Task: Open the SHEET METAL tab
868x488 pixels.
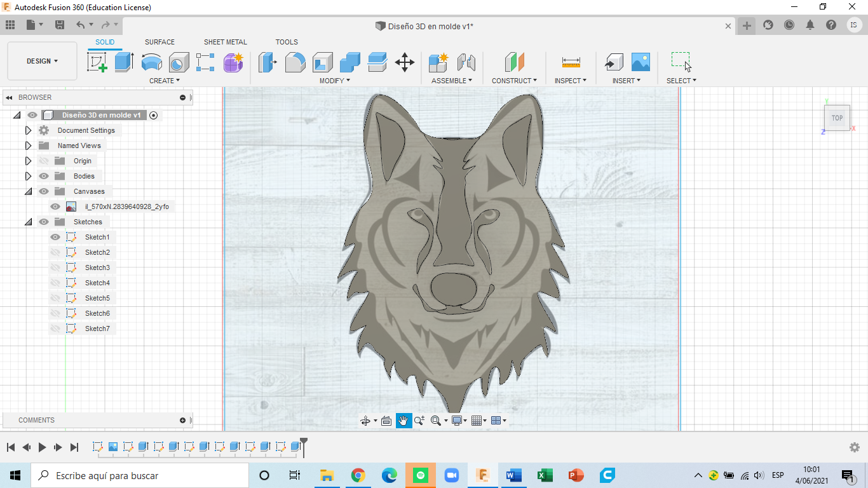Action: pos(225,42)
